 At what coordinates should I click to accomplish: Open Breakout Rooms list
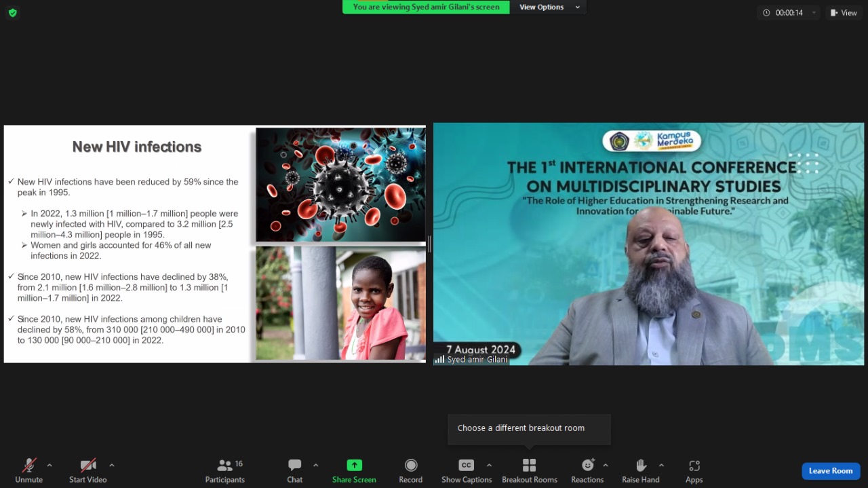pos(529,470)
